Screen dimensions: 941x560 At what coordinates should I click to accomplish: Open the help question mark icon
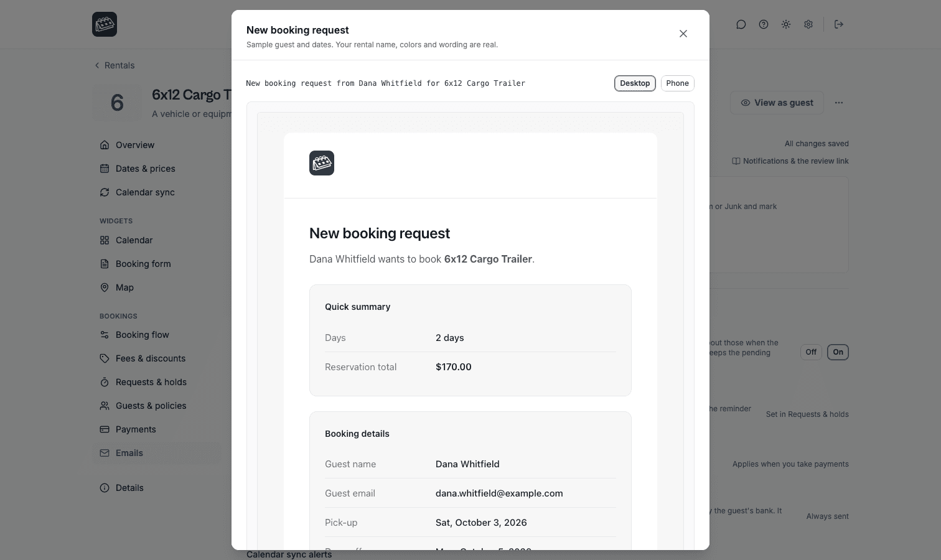[764, 24]
